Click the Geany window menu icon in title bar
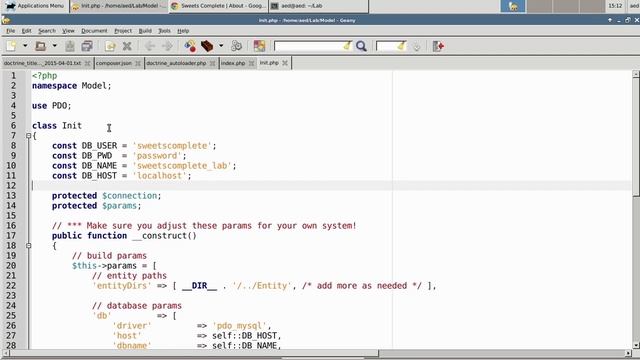 [5, 20]
